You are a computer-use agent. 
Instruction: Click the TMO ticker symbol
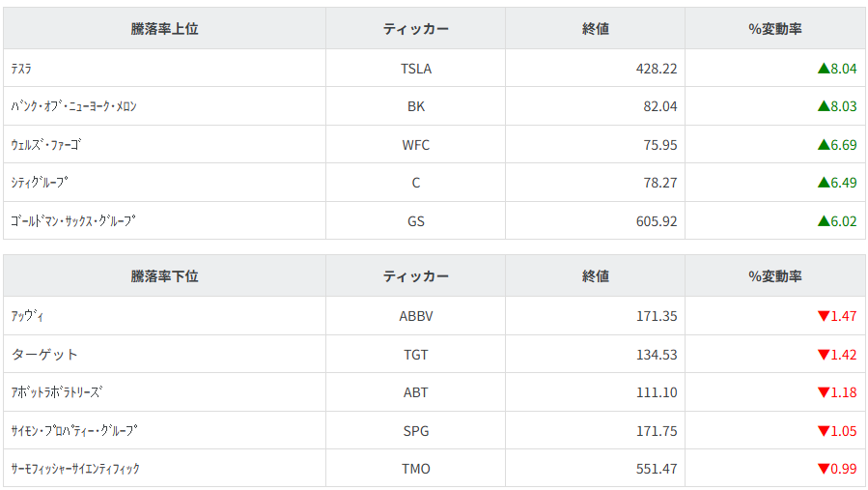(x=415, y=469)
